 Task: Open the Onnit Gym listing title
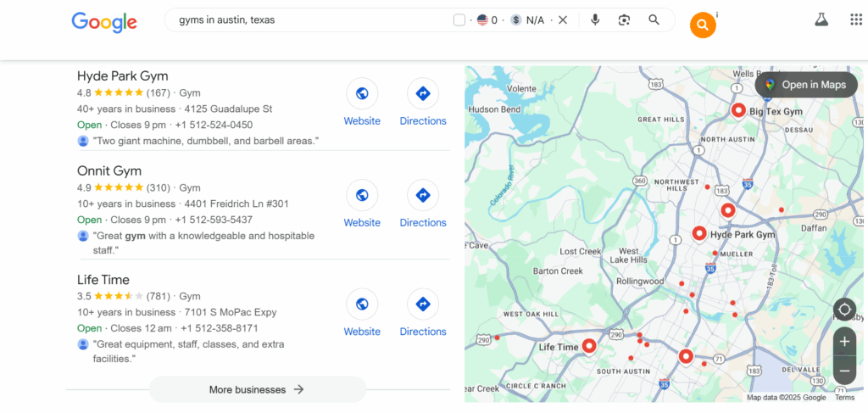pyautogui.click(x=109, y=170)
